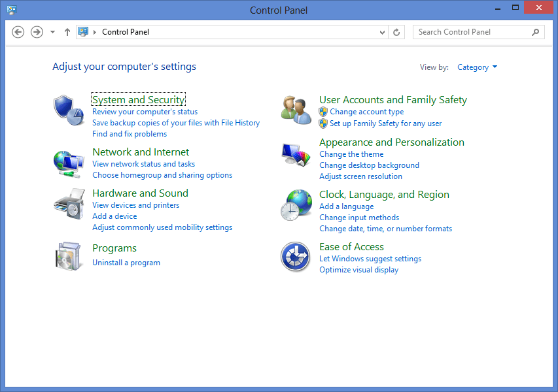Open the Programs category heading
558x392 pixels.
[x=114, y=248]
